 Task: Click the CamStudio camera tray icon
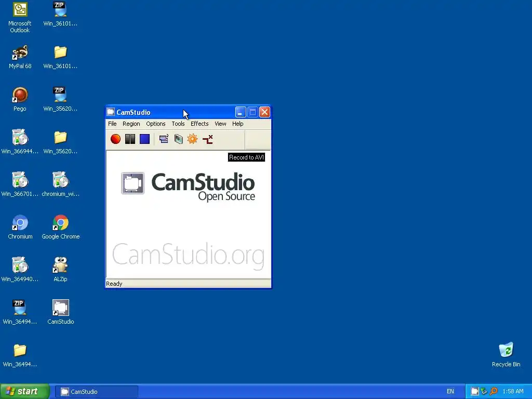[474, 392]
